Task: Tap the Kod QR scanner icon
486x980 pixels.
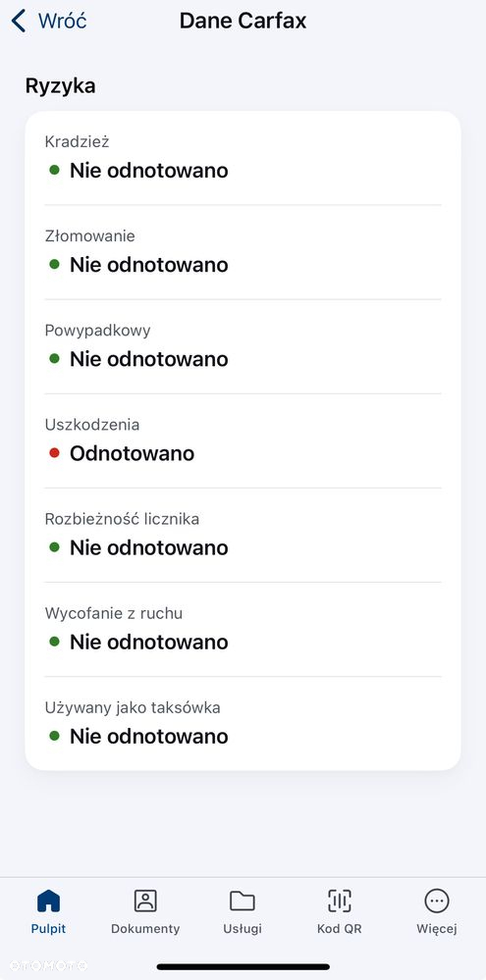Action: 339,901
